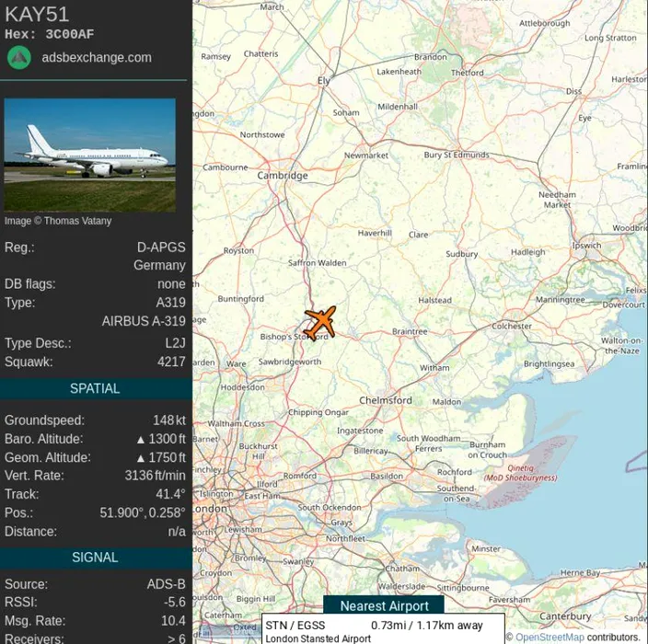Click the Pos. coordinates 51.900°, 0.258°
Viewport: 648px width, 644px height.
(x=143, y=512)
